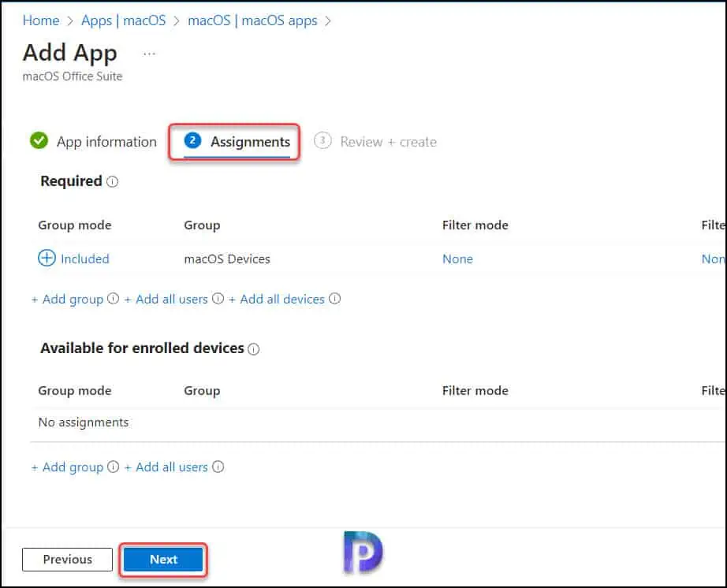This screenshot has width=727, height=588.
Task: Click Group mode column header in Required
Action: 75,225
